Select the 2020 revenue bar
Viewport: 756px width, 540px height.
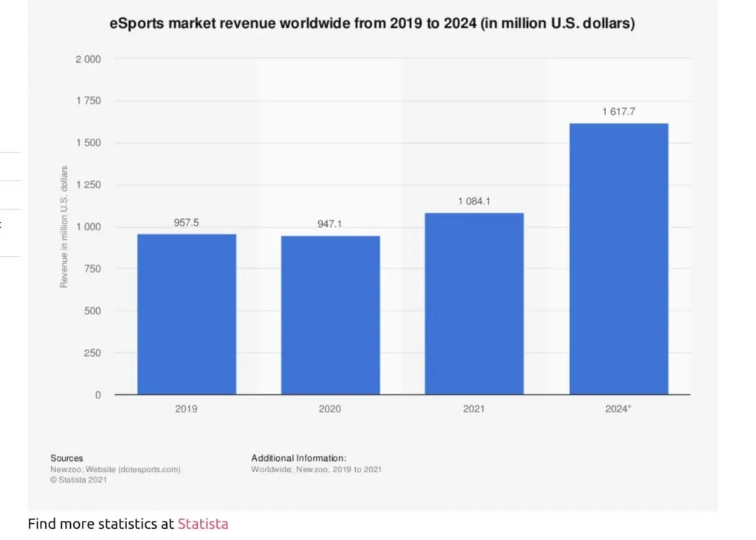coord(330,315)
